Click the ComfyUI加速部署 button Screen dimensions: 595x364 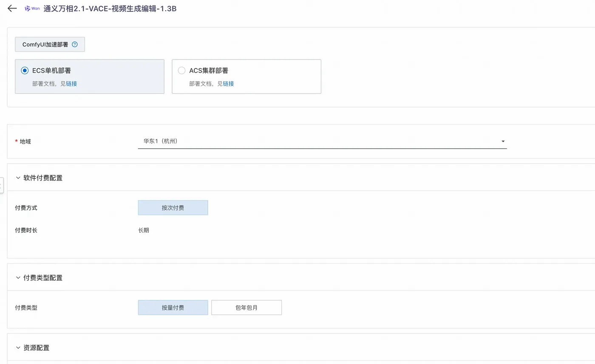(50, 44)
